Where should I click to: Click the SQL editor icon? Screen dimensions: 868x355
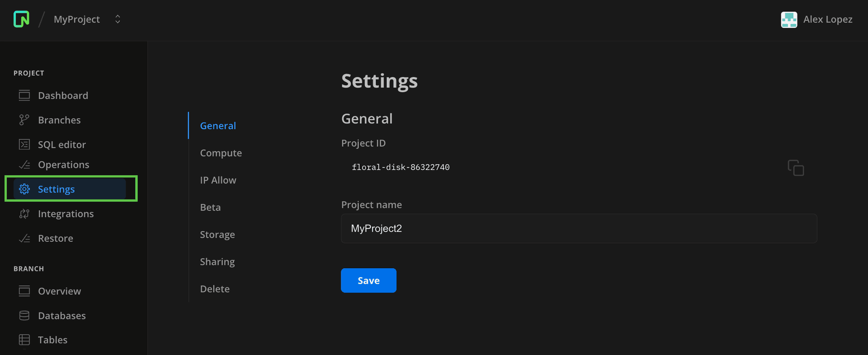[24, 145]
